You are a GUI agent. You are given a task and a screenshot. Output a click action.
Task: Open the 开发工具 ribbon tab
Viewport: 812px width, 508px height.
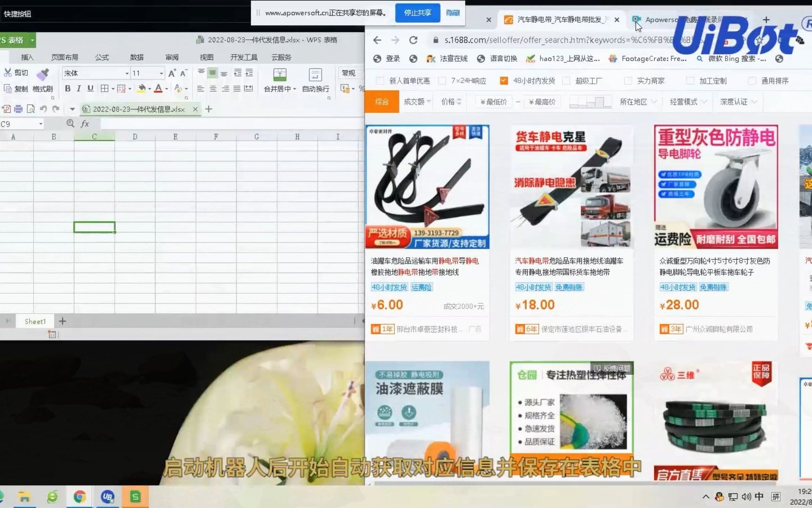point(244,57)
